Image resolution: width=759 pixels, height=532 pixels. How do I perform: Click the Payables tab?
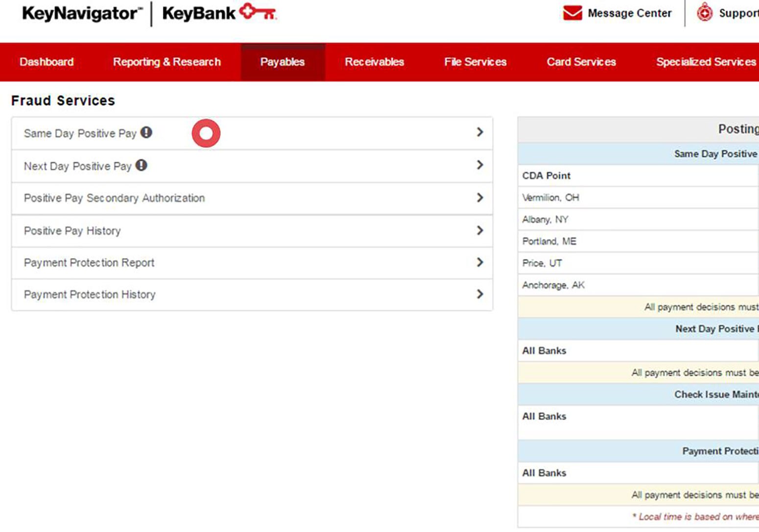pyautogui.click(x=283, y=62)
